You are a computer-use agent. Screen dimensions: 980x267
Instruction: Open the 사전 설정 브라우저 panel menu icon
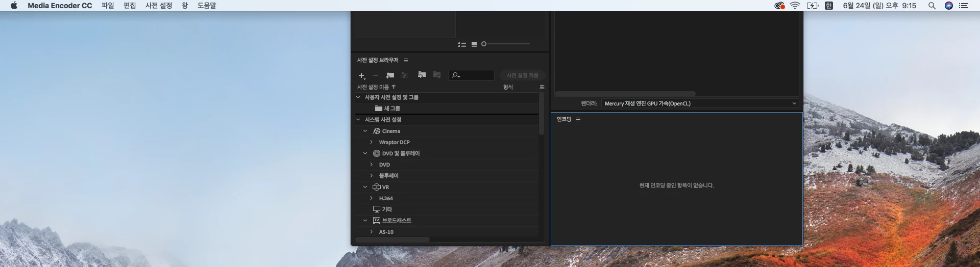(406, 60)
